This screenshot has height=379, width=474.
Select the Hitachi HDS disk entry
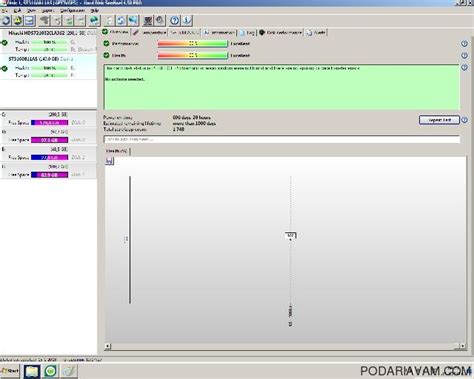point(48,41)
